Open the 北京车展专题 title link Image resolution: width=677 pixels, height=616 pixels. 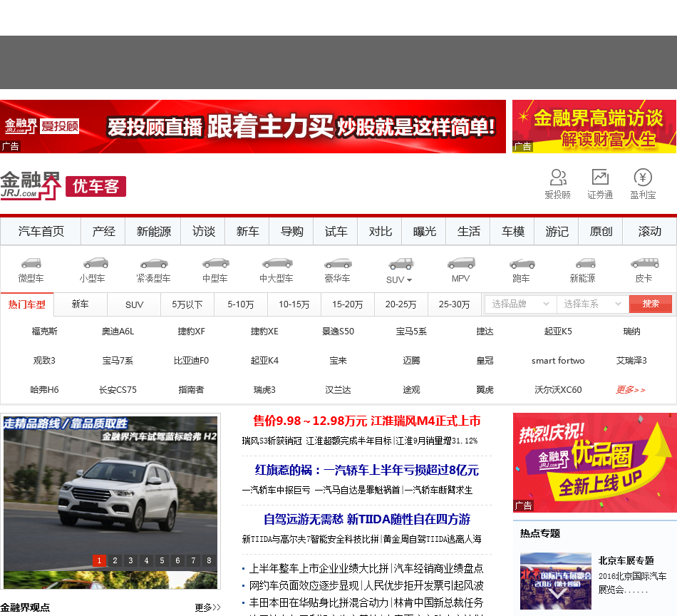(x=626, y=560)
